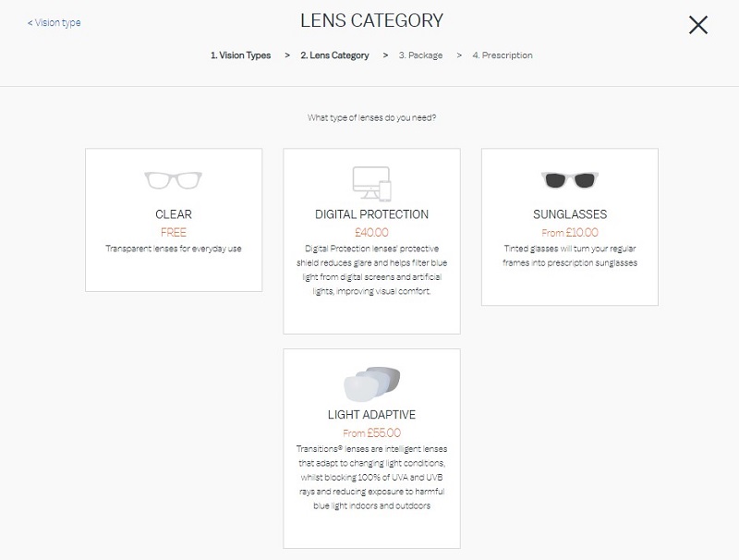This screenshot has width=739, height=560.
Task: Select the From £55.00 price
Action: 372,432
